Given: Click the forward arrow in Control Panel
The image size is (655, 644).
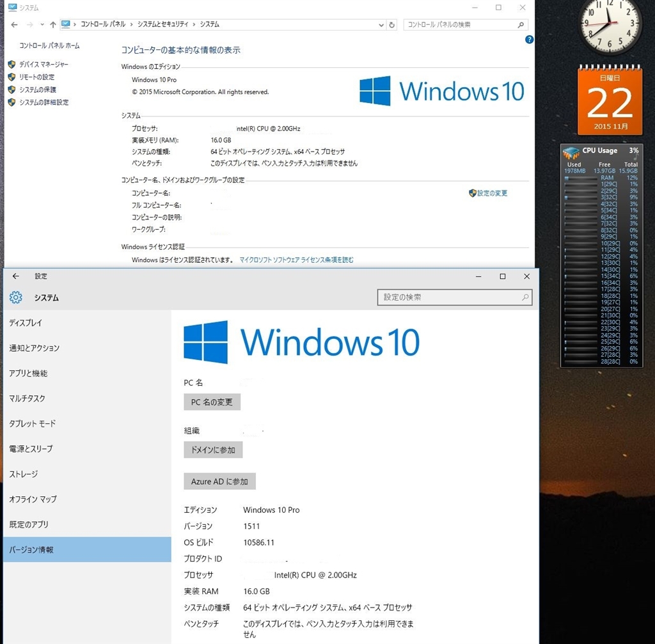Looking at the screenshot, I should point(29,25).
